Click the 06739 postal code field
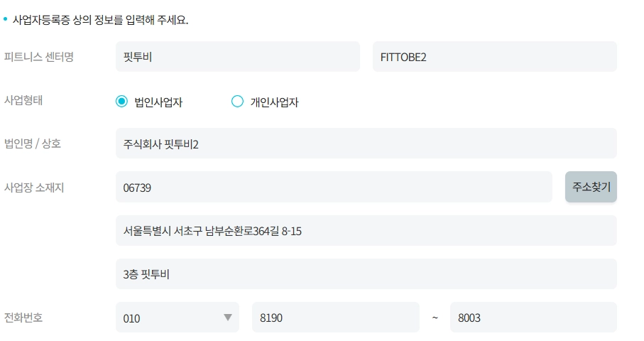This screenshot has height=341, width=644. point(333,187)
